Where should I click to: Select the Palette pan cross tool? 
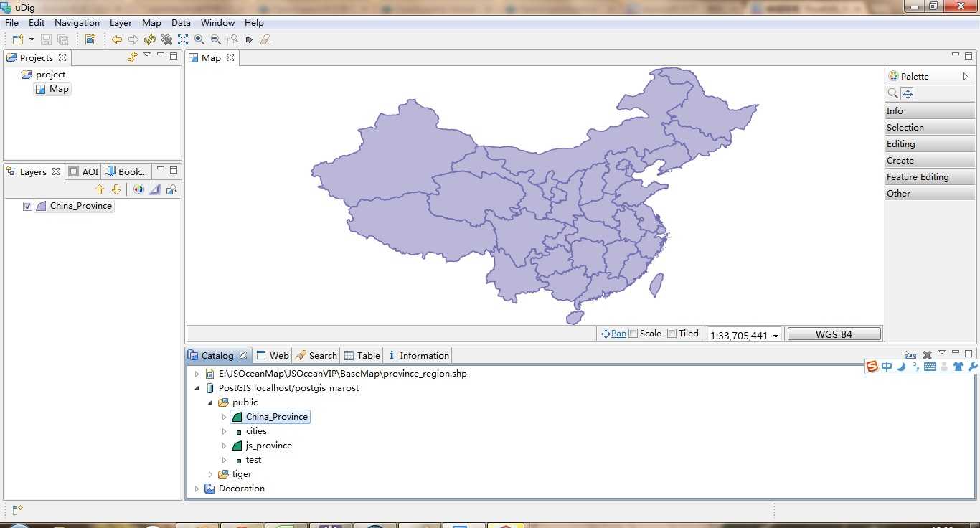coord(908,94)
